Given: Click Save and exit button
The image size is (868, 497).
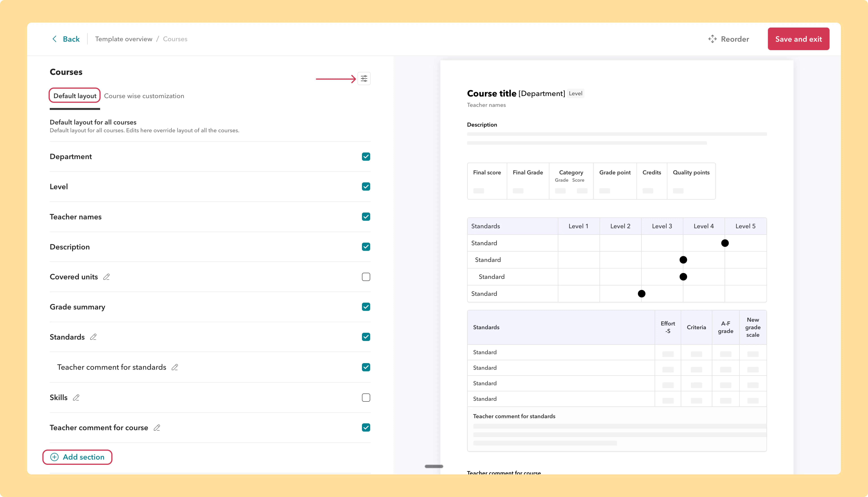Looking at the screenshot, I should point(798,39).
